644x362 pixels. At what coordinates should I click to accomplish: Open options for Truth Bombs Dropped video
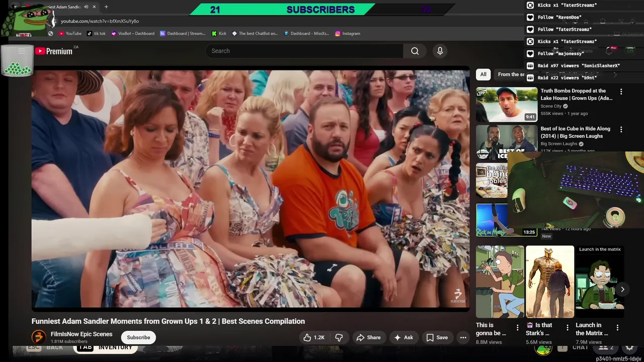click(621, 92)
